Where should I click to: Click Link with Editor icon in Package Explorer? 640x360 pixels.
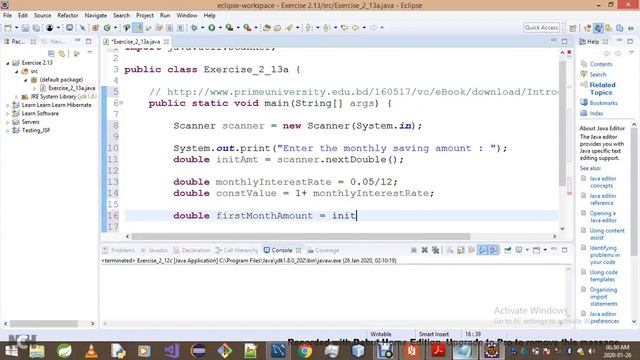click(62, 54)
